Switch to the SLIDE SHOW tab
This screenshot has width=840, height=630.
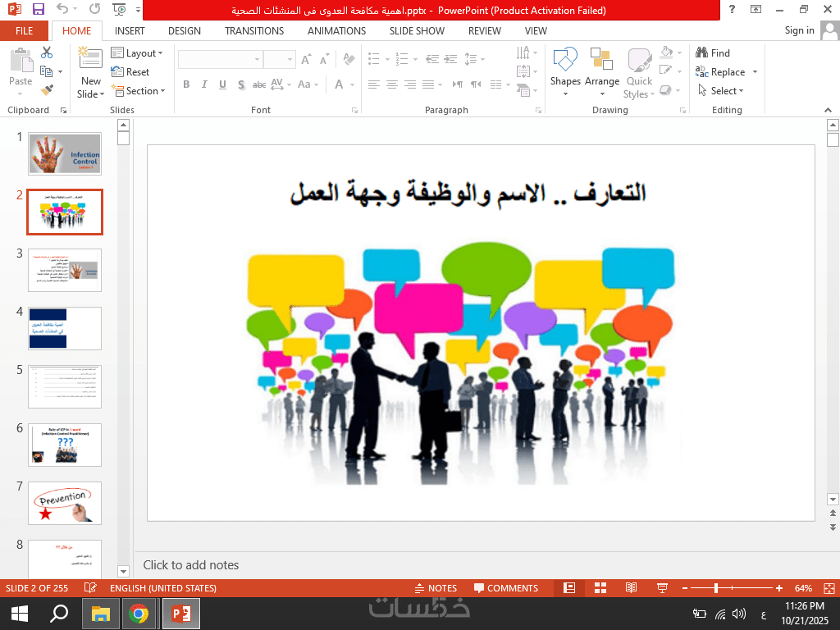417,30
